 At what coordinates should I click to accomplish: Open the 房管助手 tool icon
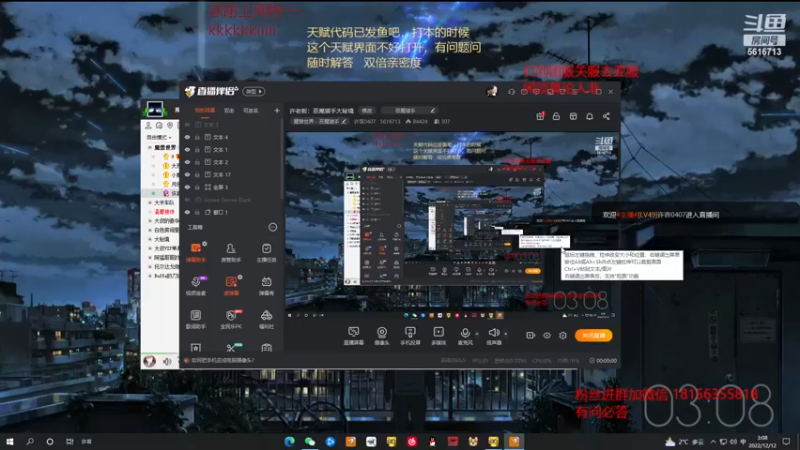231,252
